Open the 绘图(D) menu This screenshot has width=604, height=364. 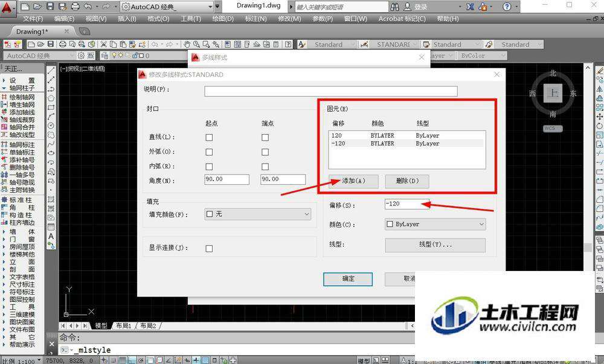click(223, 19)
